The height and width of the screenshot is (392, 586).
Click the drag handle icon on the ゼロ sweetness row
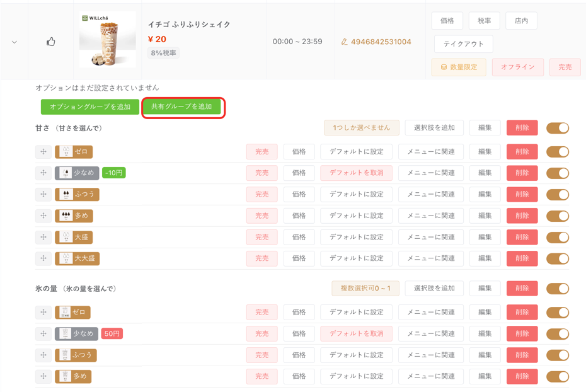(43, 151)
